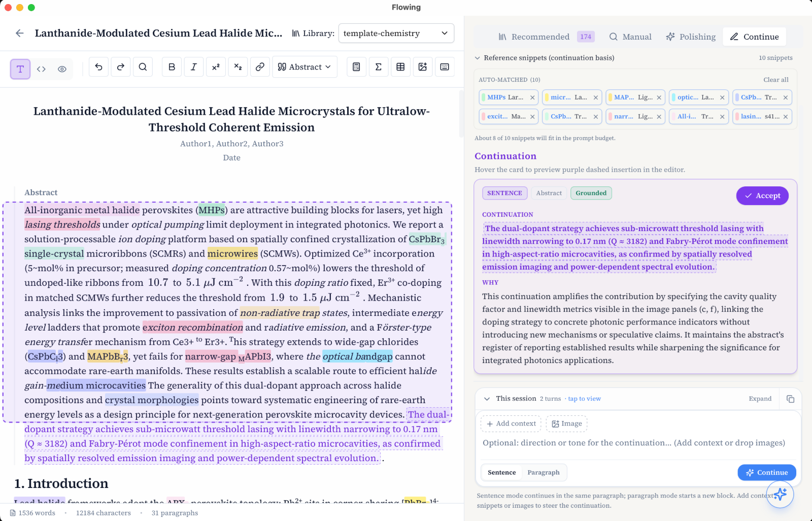This screenshot has height=521, width=812.
Task: Insert a formula with the sigma icon
Action: [x=379, y=67]
